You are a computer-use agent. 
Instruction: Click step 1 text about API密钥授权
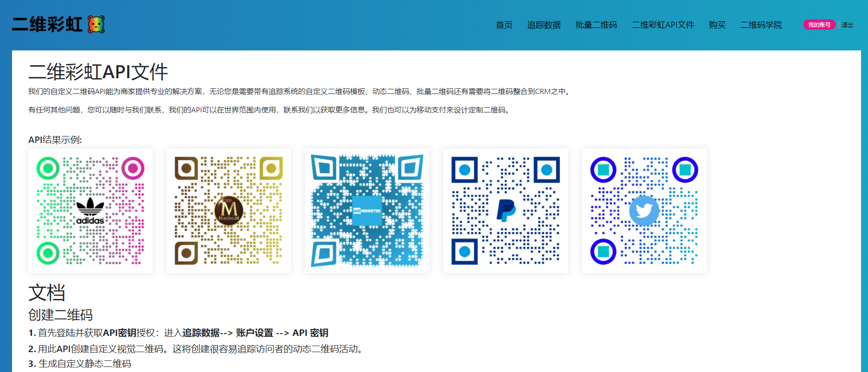pos(178,333)
